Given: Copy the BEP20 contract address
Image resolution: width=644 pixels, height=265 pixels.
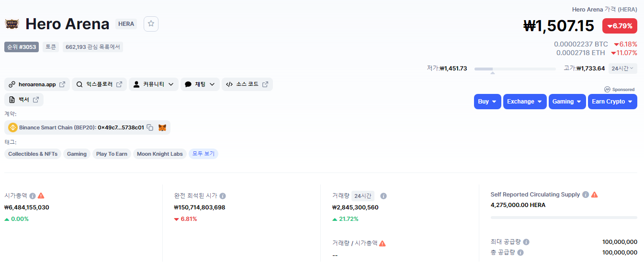Looking at the screenshot, I should tap(150, 127).
